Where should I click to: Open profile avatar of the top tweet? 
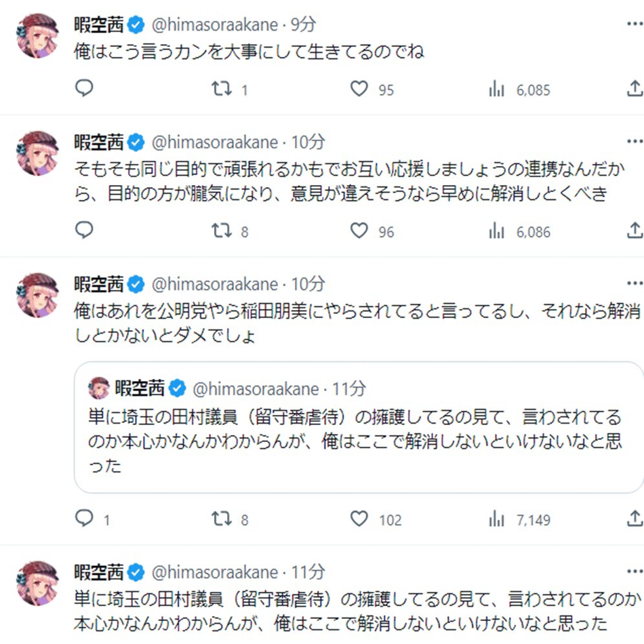click(x=37, y=35)
